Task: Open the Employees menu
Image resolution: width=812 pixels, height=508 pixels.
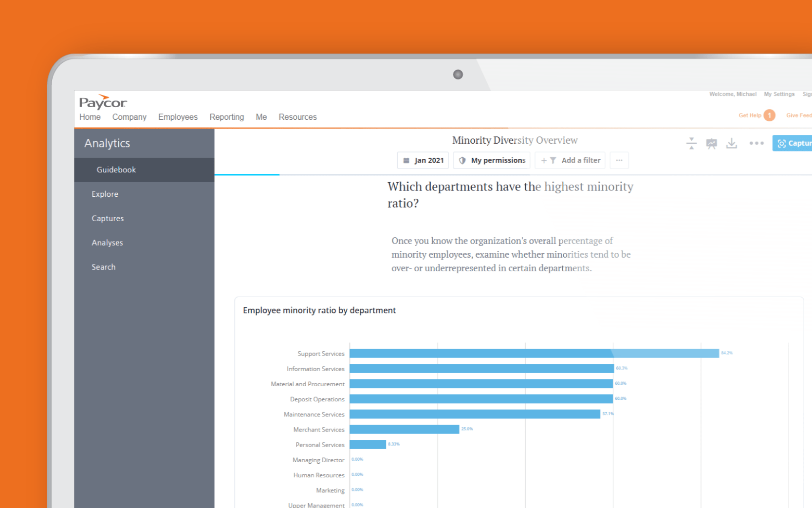Action: [x=178, y=117]
